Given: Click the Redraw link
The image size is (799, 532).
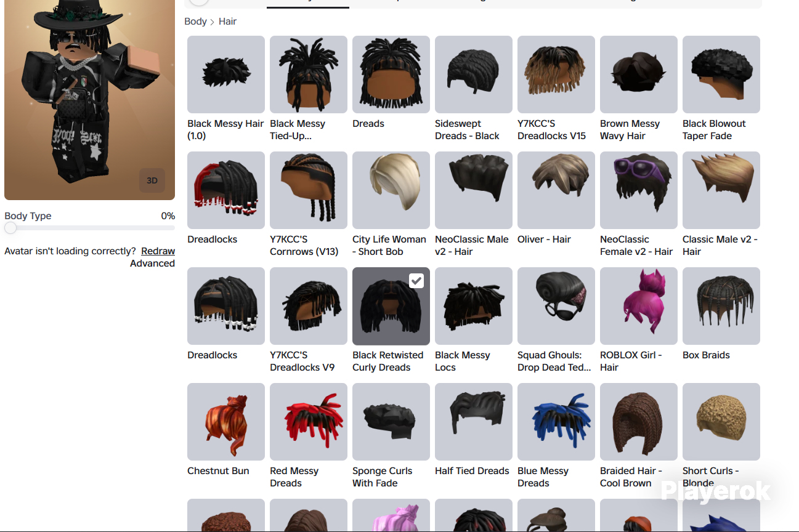Looking at the screenshot, I should (x=158, y=251).
